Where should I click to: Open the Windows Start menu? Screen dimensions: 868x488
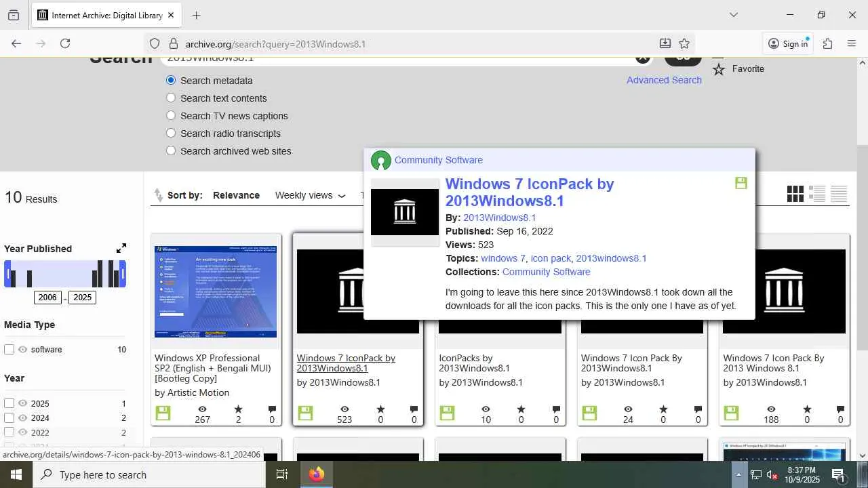click(16, 474)
